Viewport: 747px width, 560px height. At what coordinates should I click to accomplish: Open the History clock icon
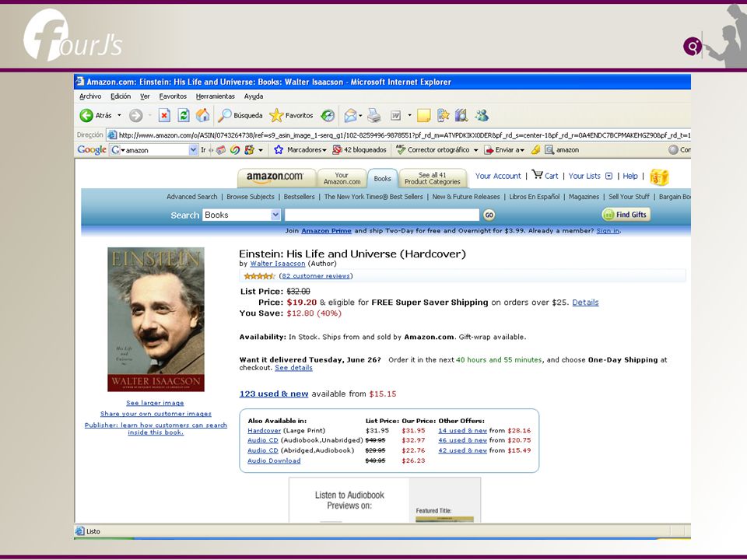click(328, 115)
